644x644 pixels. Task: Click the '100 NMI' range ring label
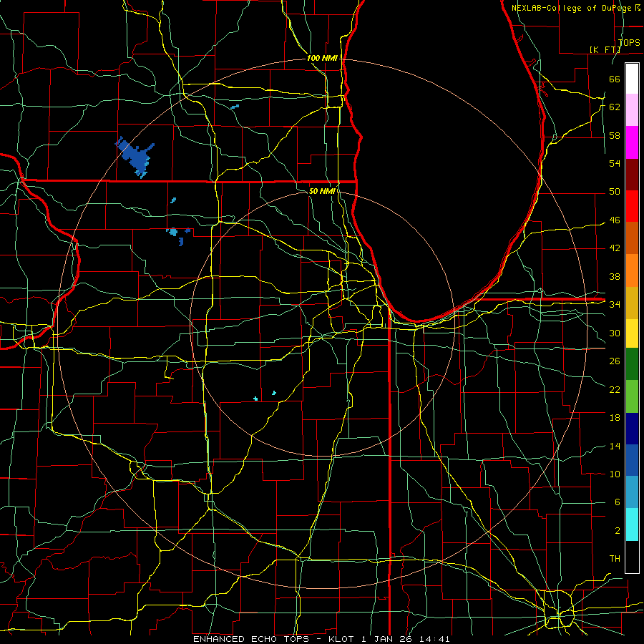pyautogui.click(x=322, y=59)
